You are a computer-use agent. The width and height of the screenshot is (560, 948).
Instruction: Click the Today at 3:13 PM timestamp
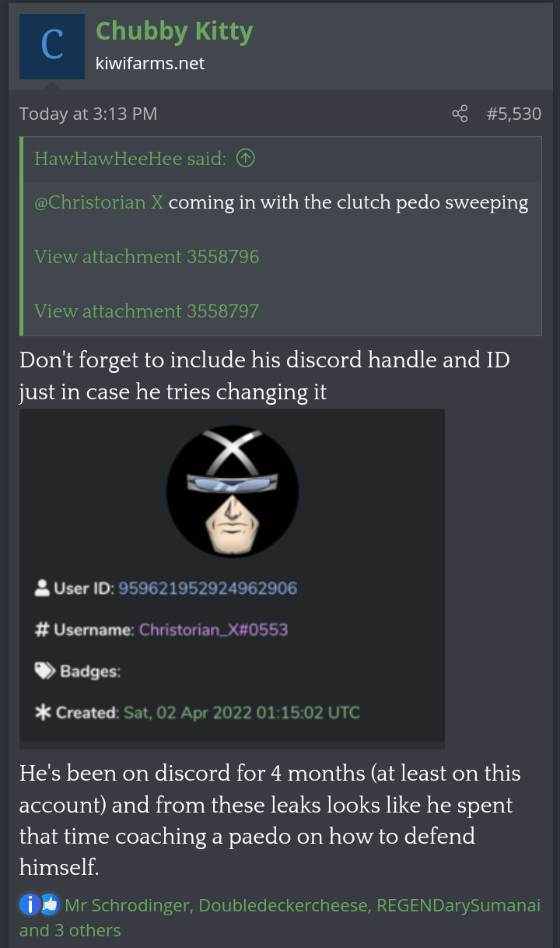coord(88,114)
